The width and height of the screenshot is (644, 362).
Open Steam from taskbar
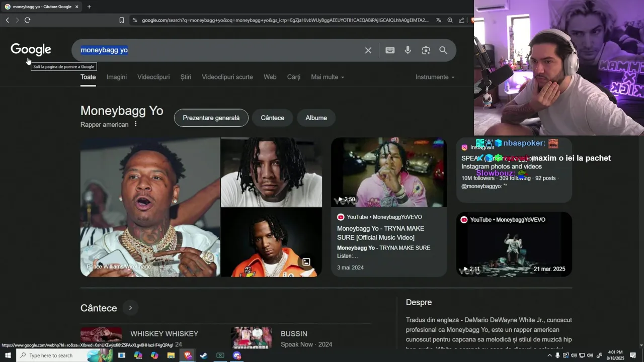tap(204, 355)
